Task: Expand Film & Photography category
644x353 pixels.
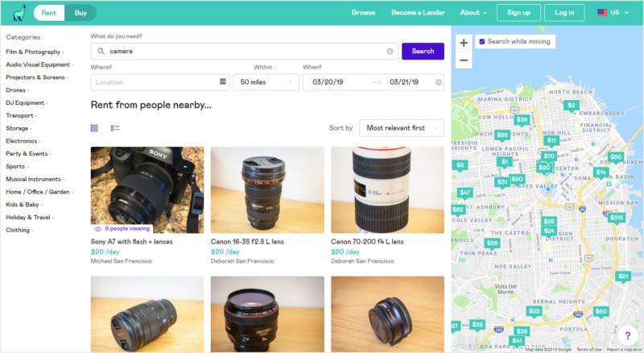Action: coord(35,52)
